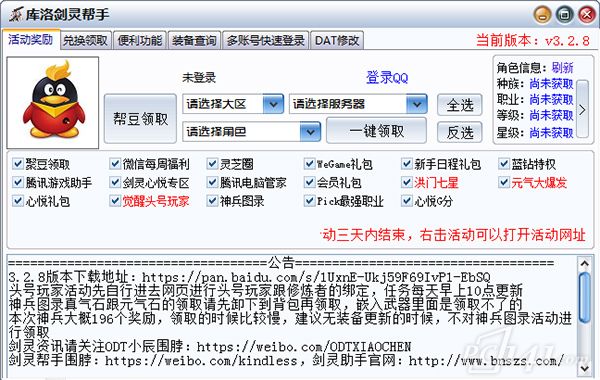Viewport: 600px width, 380px height.
Task: Toggle the 元气大爆发 checkbox
Action: [504, 183]
